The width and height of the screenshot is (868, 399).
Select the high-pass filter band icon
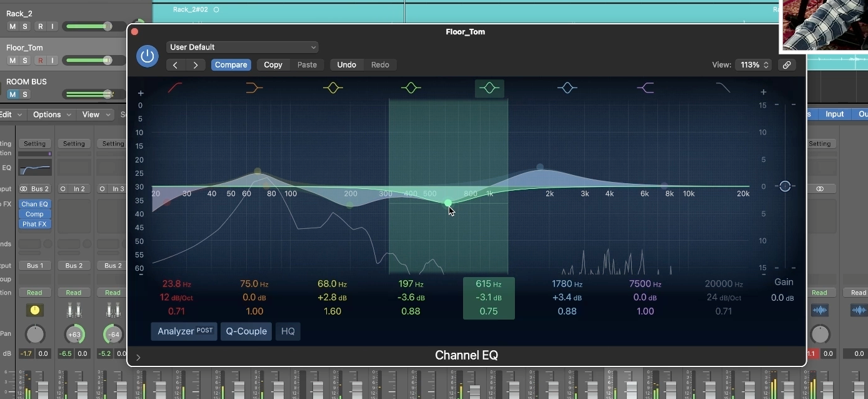click(x=175, y=88)
